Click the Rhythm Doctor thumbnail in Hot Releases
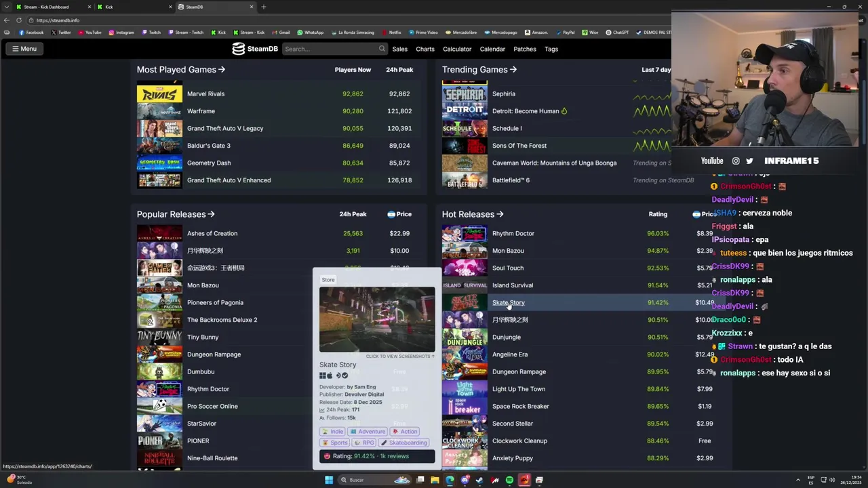 pos(465,234)
